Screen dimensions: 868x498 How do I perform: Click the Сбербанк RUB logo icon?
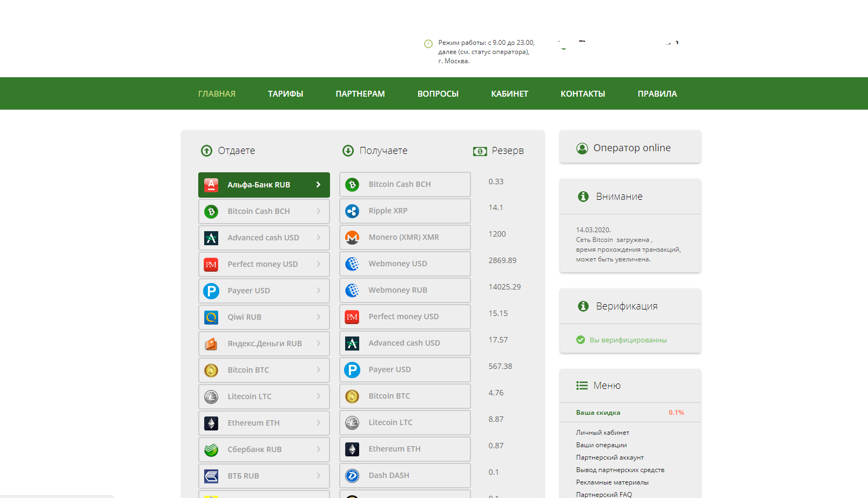pyautogui.click(x=211, y=450)
